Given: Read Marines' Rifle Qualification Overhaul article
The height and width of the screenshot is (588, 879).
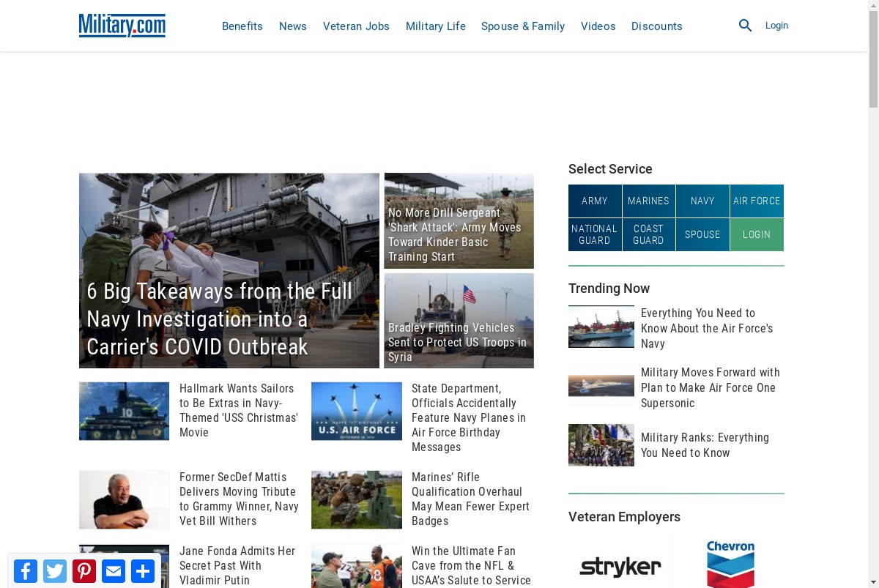Looking at the screenshot, I should coord(470,499).
